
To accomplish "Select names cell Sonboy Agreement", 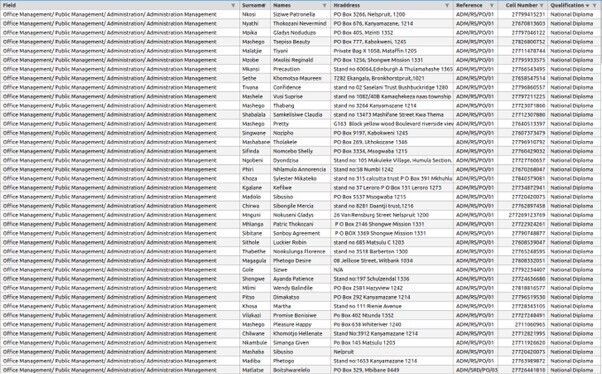I will click(x=301, y=233).
